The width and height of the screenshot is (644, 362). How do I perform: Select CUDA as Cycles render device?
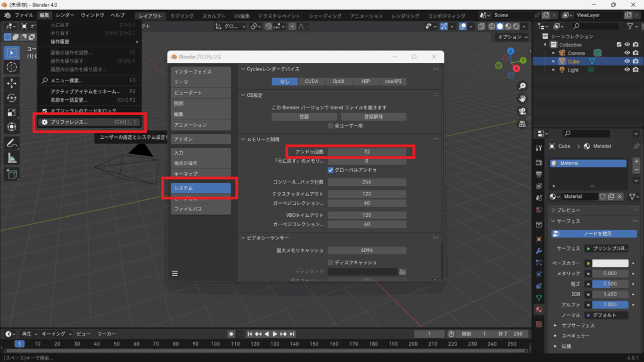[x=311, y=81]
